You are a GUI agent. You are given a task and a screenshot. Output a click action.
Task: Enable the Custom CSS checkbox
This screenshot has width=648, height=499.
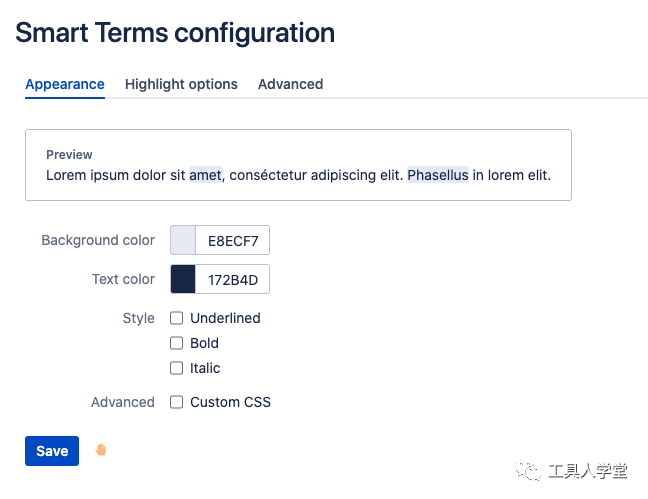(x=177, y=402)
